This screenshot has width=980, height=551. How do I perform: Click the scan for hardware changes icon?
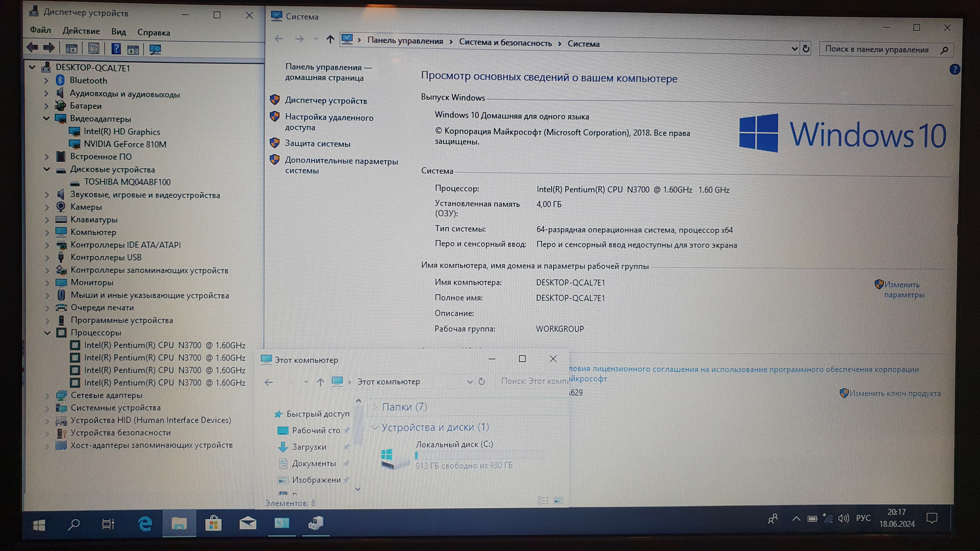pyautogui.click(x=155, y=49)
